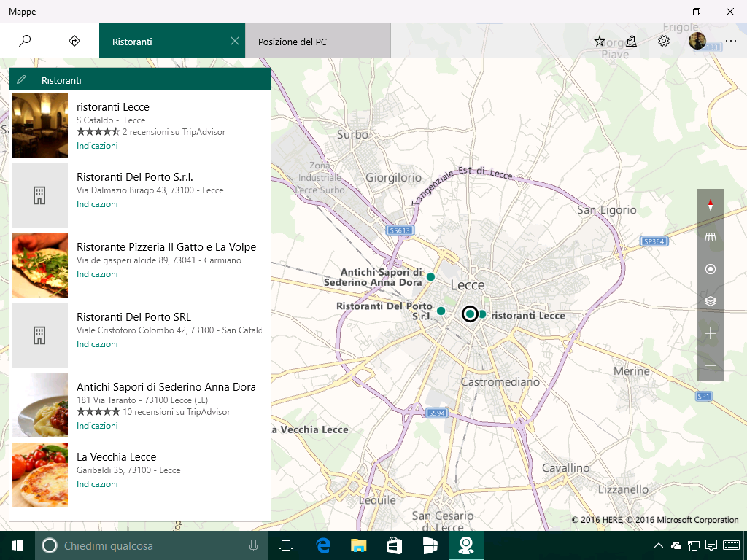Open OneDrive cloud tray icon
This screenshot has height=560, width=747.
point(676,545)
